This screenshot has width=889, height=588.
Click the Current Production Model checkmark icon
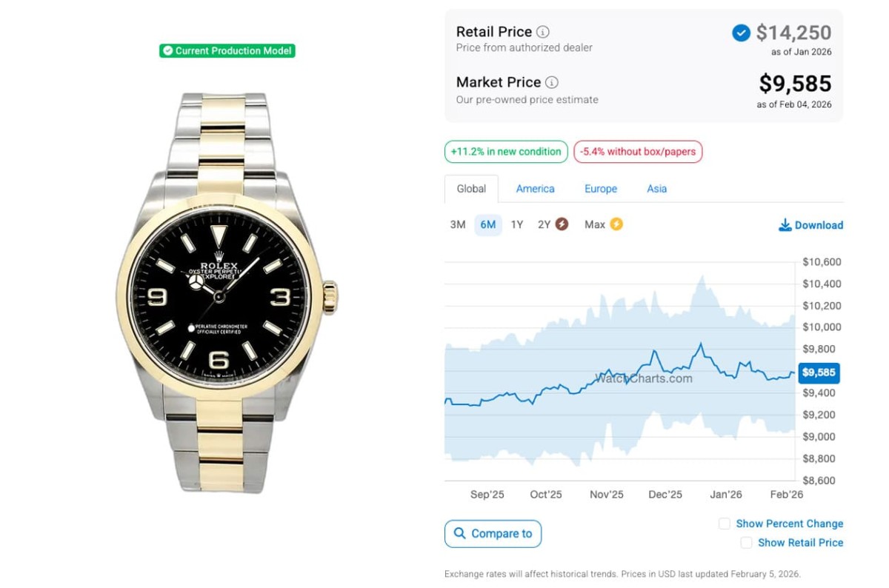[167, 51]
